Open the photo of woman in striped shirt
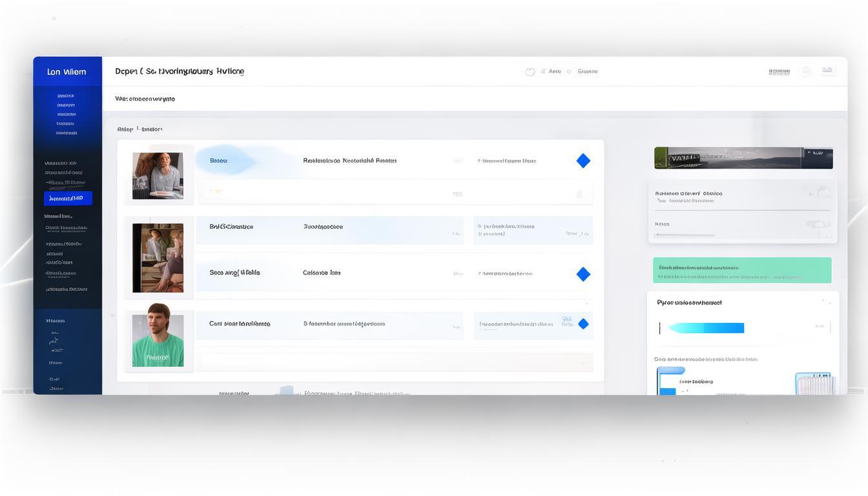The image size is (868, 496). pos(158,176)
